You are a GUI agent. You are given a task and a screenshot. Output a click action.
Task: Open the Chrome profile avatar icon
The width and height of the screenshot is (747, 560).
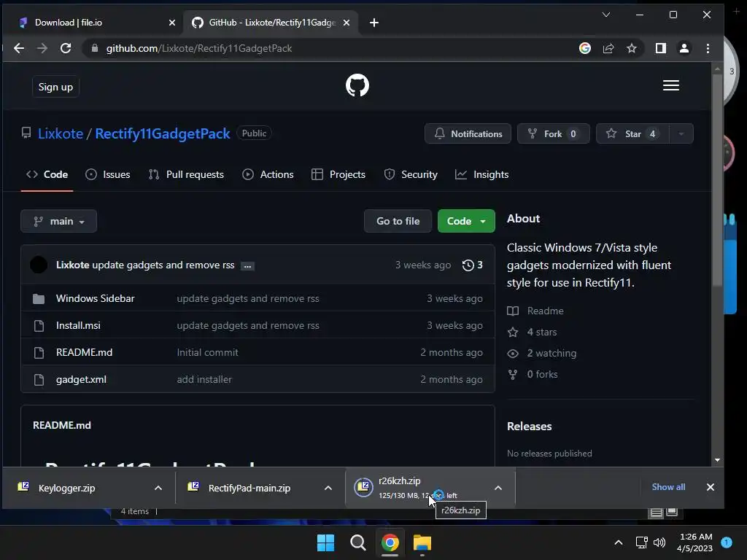tap(684, 48)
